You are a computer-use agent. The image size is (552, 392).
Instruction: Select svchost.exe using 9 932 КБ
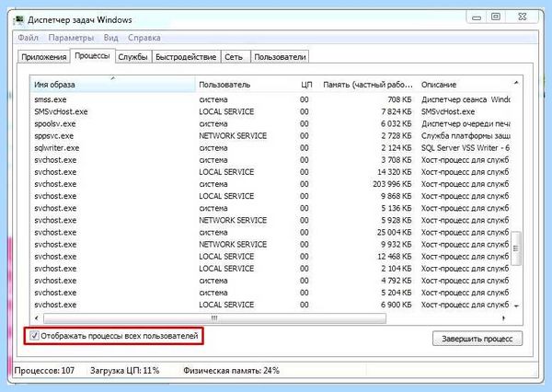(x=271, y=245)
